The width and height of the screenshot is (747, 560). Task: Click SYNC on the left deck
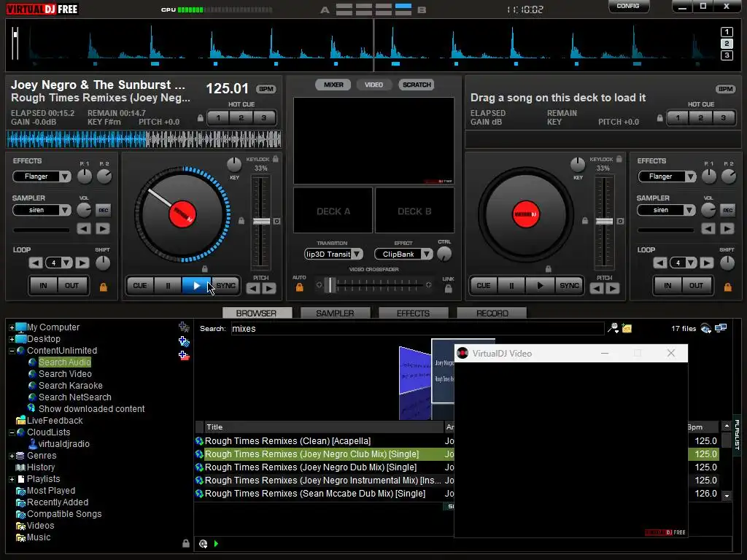[226, 286]
